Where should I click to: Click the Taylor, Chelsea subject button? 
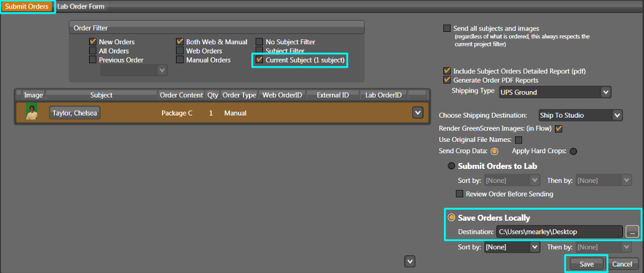pyautogui.click(x=75, y=113)
